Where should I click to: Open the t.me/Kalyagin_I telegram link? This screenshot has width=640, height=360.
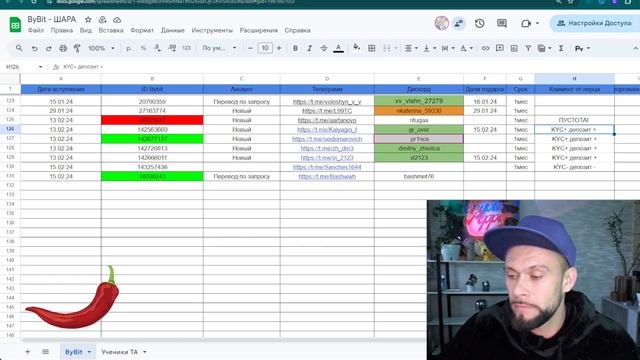[x=327, y=129]
